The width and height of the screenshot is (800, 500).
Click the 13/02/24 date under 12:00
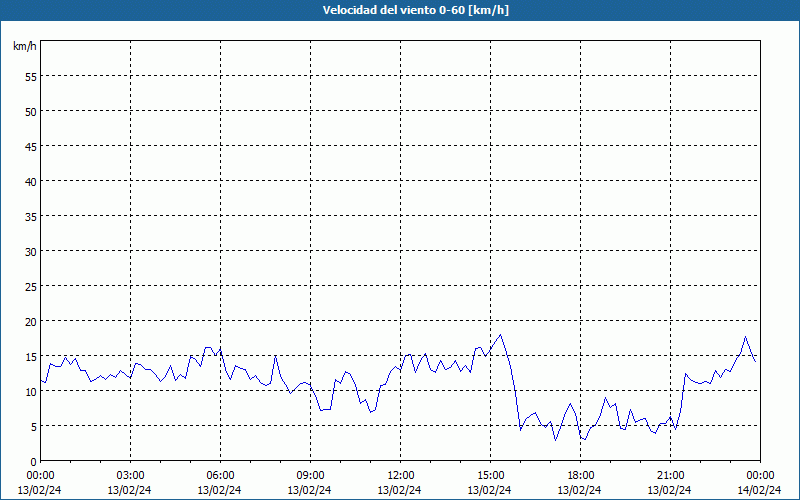(x=399, y=490)
